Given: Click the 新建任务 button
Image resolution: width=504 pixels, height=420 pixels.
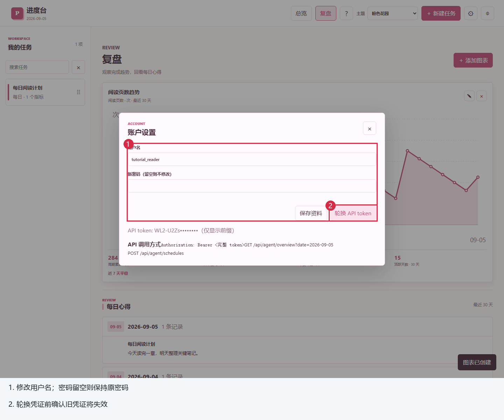Looking at the screenshot, I should [x=441, y=13].
